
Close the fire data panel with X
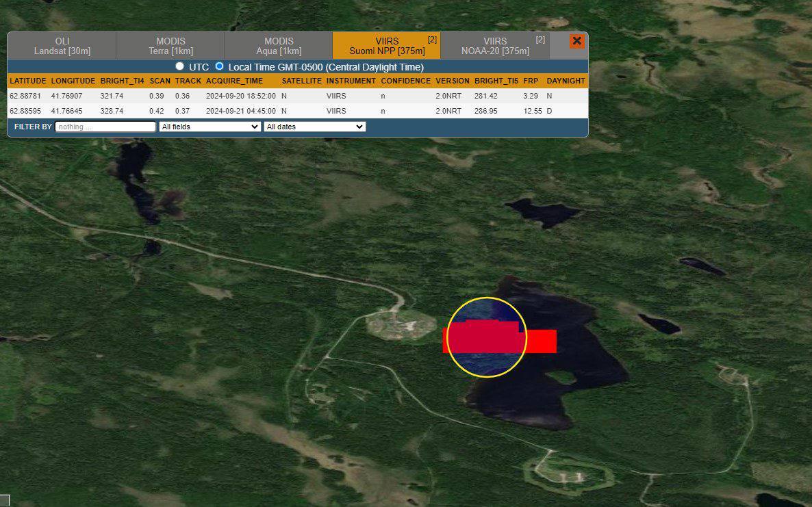pyautogui.click(x=576, y=41)
